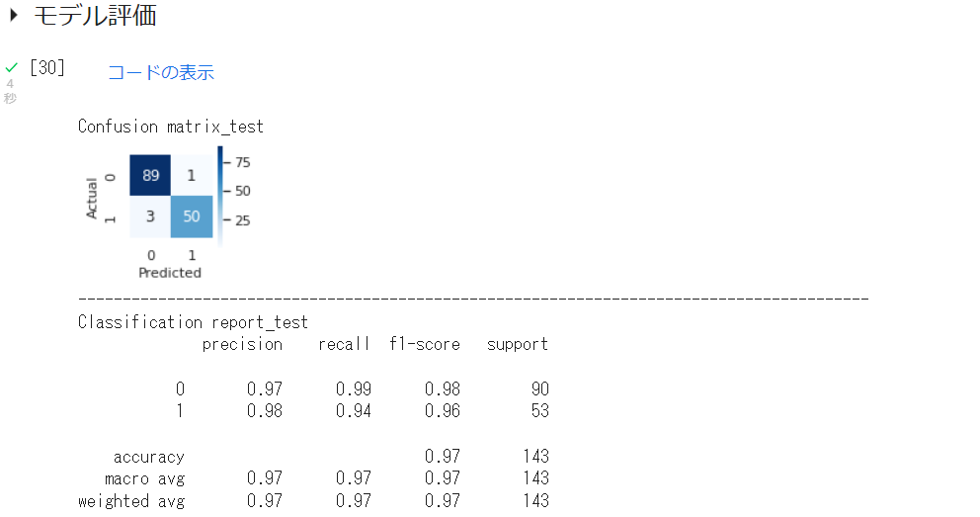The image size is (980, 517).
Task: Click the heatmap colorbar gradient
Action: coord(219,196)
